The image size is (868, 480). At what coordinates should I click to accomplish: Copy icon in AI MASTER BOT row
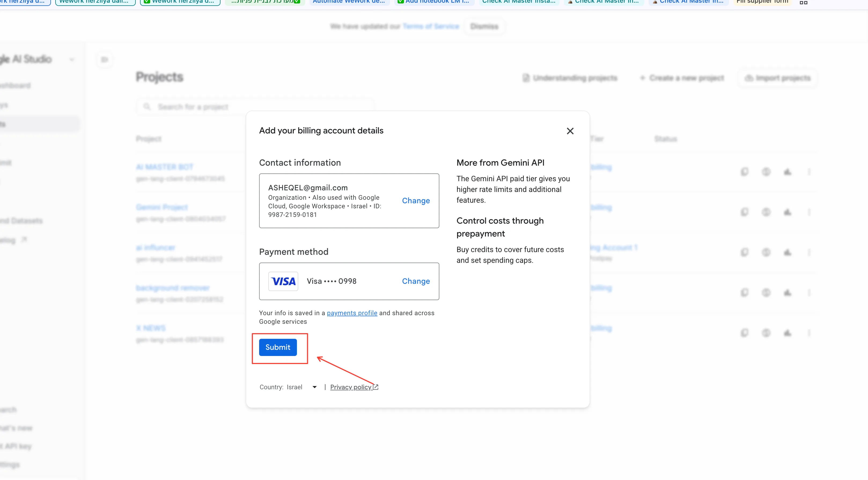pyautogui.click(x=745, y=172)
